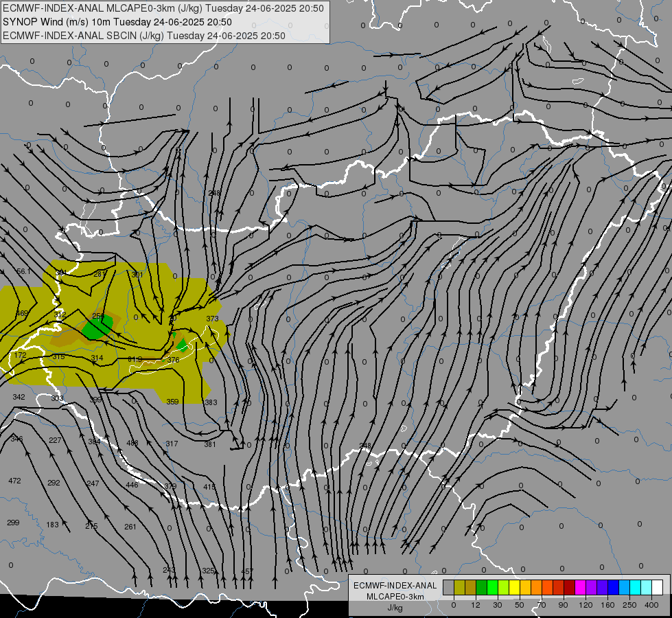Click the legend's ECMWF-INDEX-ANAL title
Image resolution: width=672 pixels, height=618 pixels.
coord(395,586)
